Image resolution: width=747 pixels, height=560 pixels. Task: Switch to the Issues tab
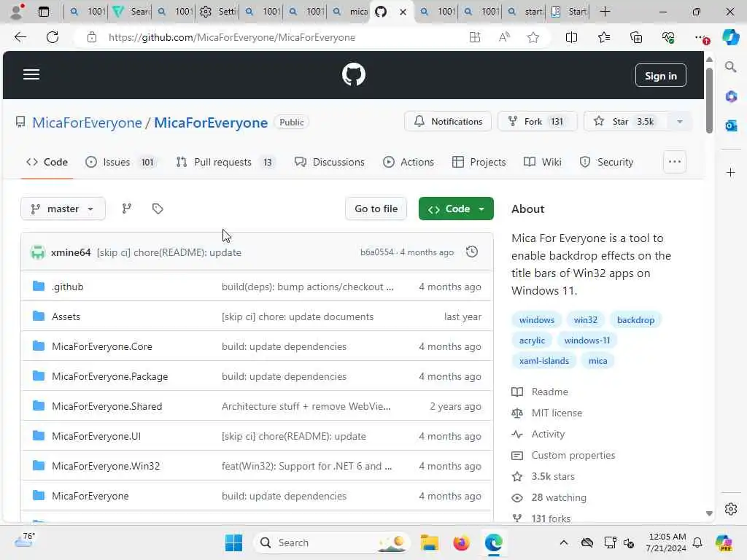120,162
